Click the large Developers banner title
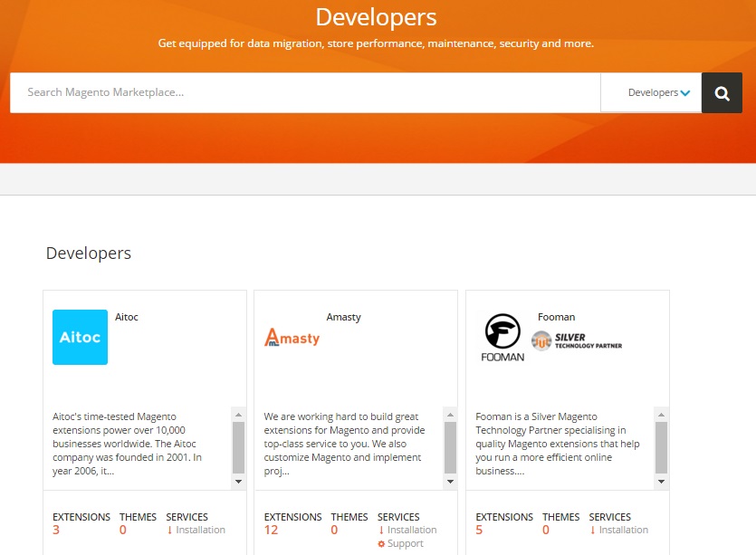This screenshot has height=555, width=756. tap(376, 17)
